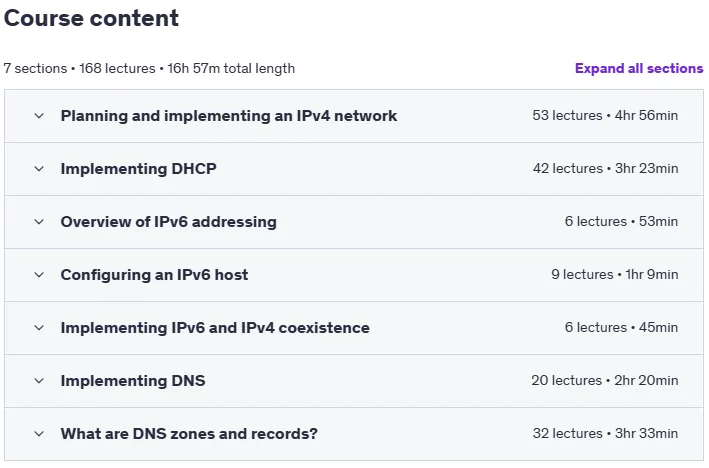
Task: Open Overview of IPv6 addressing section title
Action: coord(169,222)
